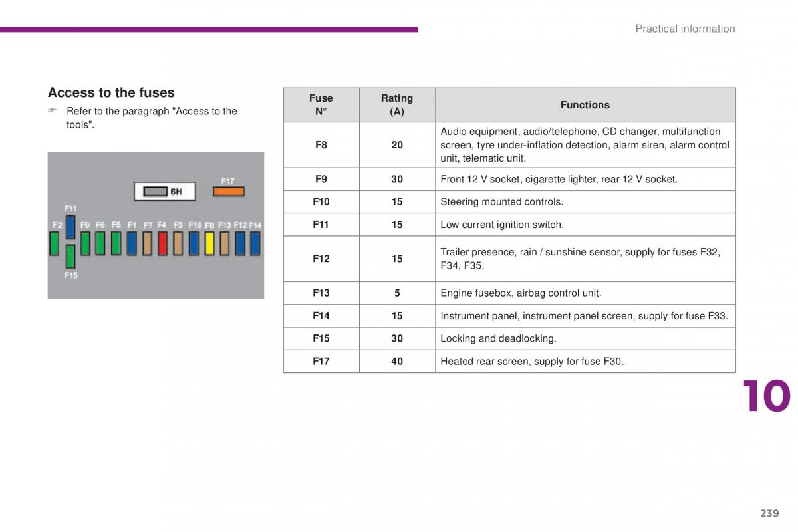Click the F9 cell in fuse table

click(x=321, y=179)
